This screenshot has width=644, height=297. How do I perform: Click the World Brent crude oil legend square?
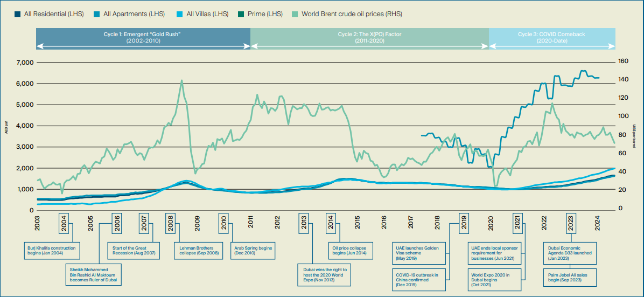pyautogui.click(x=295, y=14)
